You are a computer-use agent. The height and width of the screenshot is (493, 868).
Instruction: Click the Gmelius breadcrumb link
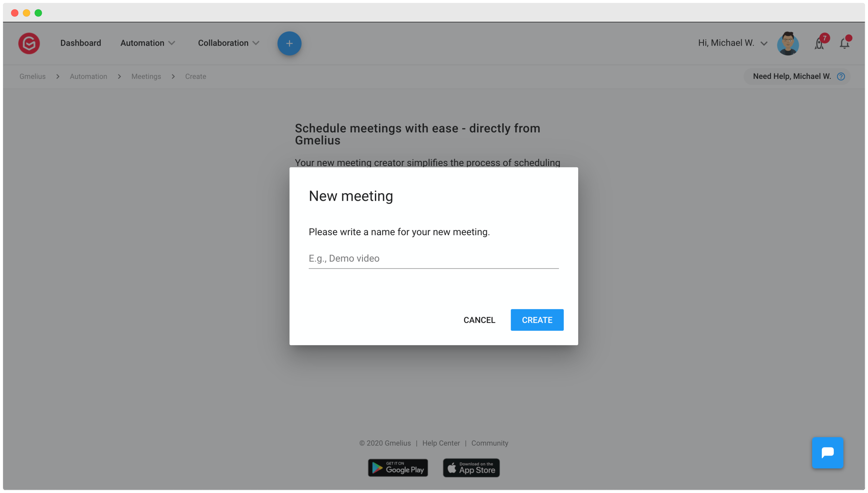(x=32, y=77)
